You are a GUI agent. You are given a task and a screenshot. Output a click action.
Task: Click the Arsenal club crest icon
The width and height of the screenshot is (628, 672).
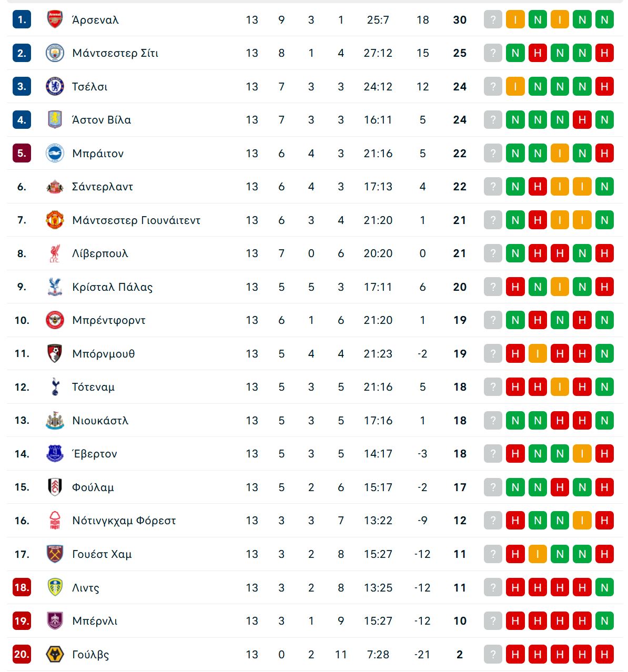click(x=55, y=19)
